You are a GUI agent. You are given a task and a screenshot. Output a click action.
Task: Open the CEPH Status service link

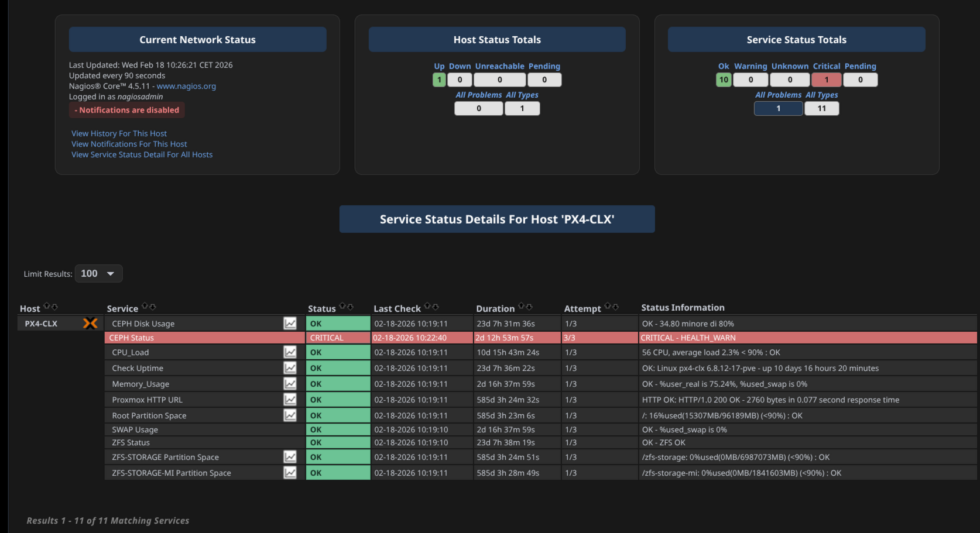click(x=131, y=338)
